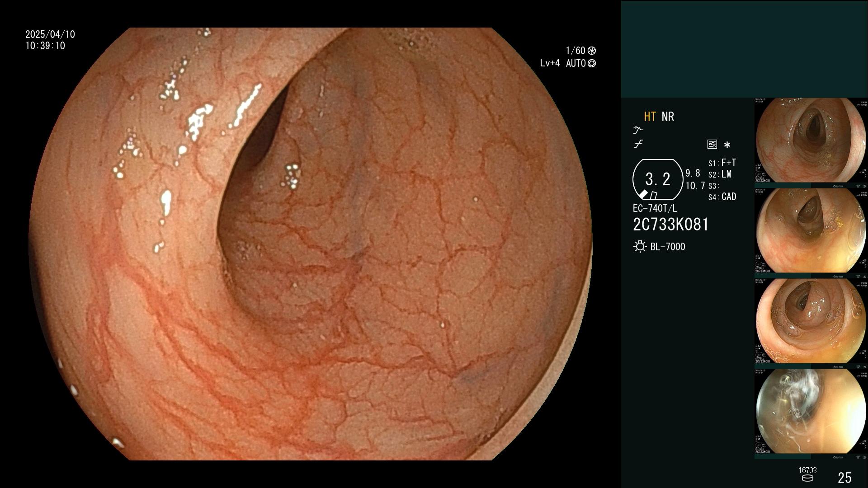The height and width of the screenshot is (488, 868).
Task: Click the serial number 2C733K081
Action: point(671,225)
